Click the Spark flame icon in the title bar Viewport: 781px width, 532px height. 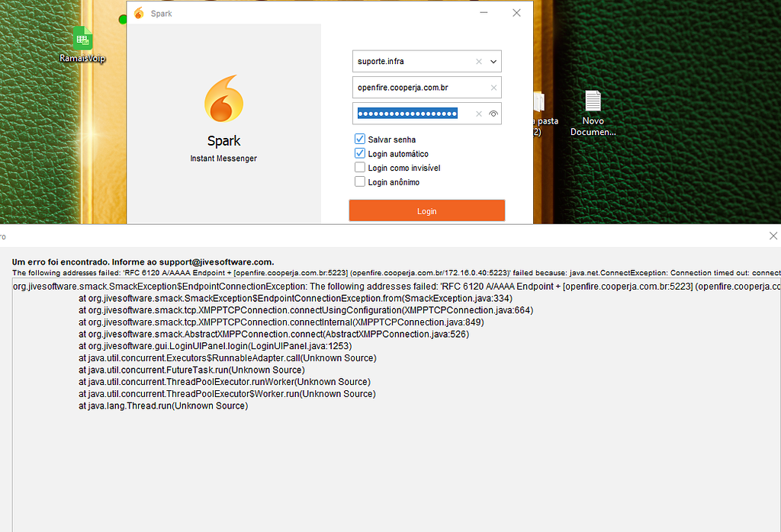[x=140, y=13]
